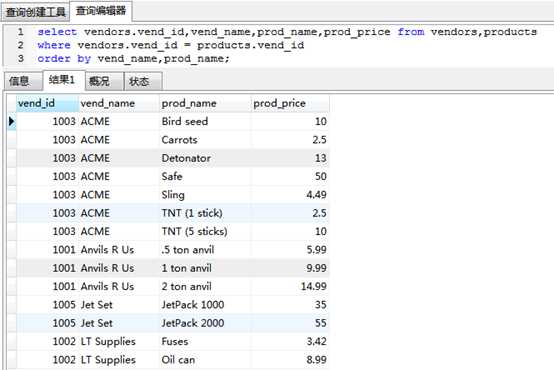Image resolution: width=554 pixels, height=370 pixels.
Task: Click the order by clause line 3
Action: pyautogui.click(x=134, y=59)
